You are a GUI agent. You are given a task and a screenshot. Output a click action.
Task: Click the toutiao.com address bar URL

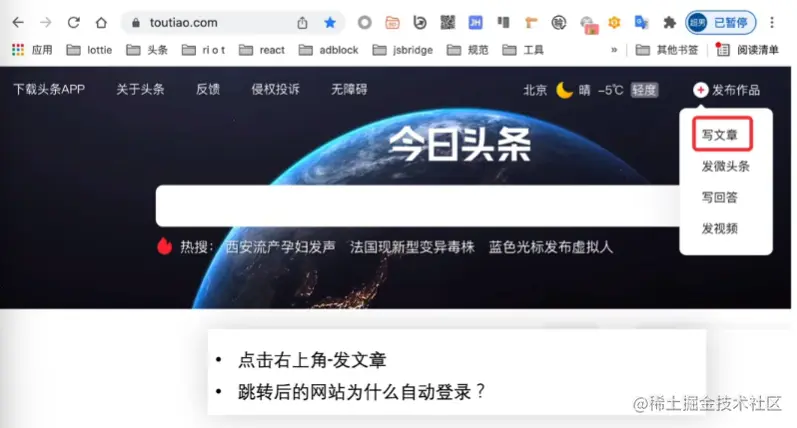click(x=183, y=23)
